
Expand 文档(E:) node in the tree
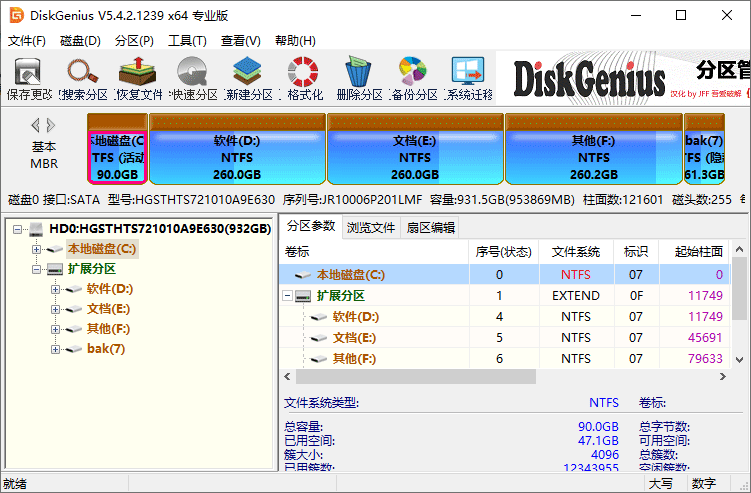pos(56,310)
